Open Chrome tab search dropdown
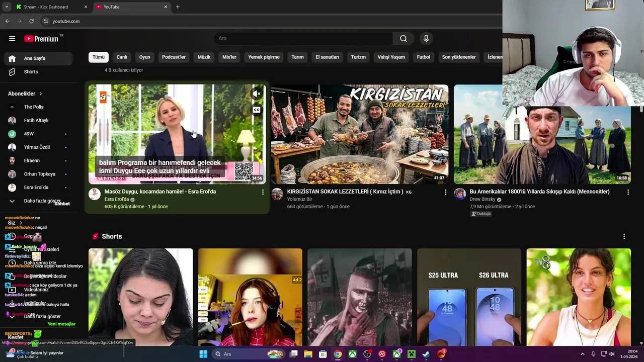The height and width of the screenshot is (362, 644). tap(7, 7)
